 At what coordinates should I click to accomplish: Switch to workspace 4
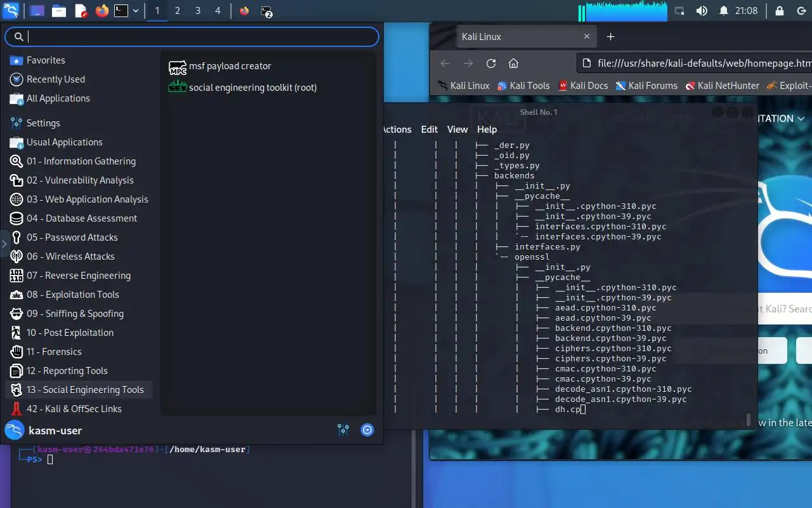click(x=218, y=11)
